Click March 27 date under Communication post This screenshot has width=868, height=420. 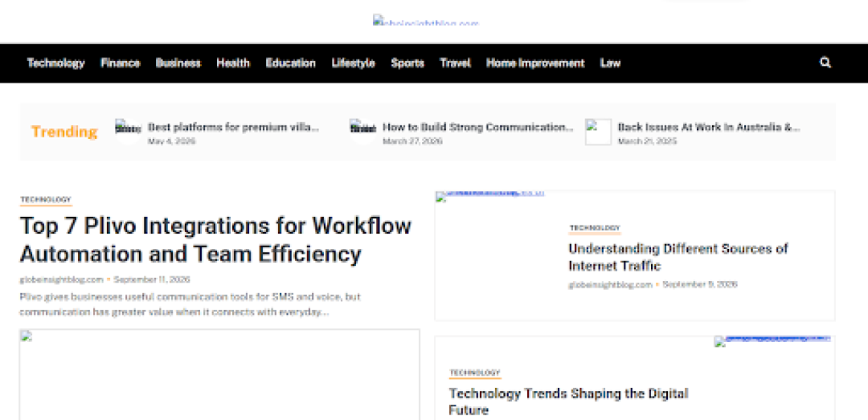tap(412, 141)
